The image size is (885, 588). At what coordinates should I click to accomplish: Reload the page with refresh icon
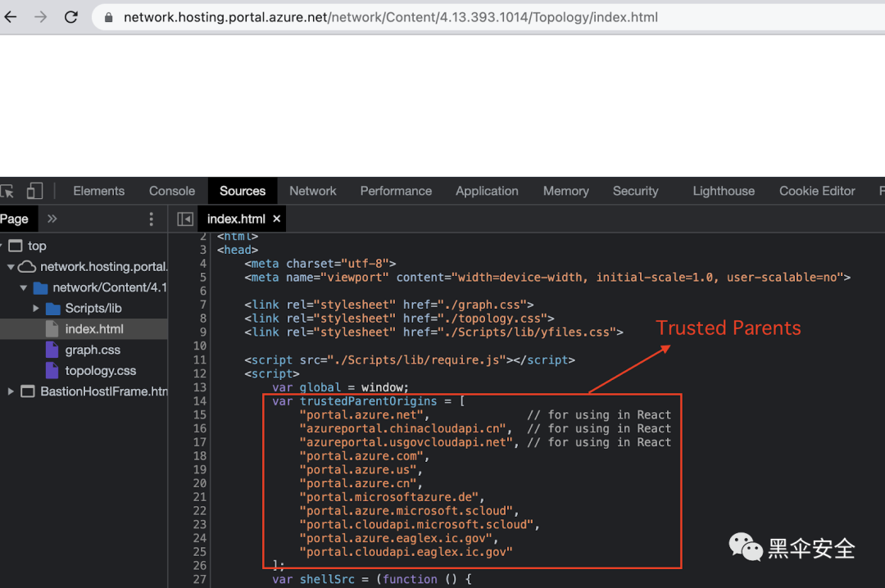[x=71, y=17]
